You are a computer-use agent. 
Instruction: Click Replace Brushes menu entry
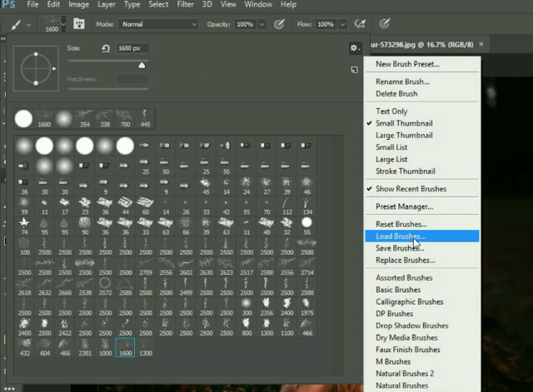tap(406, 261)
